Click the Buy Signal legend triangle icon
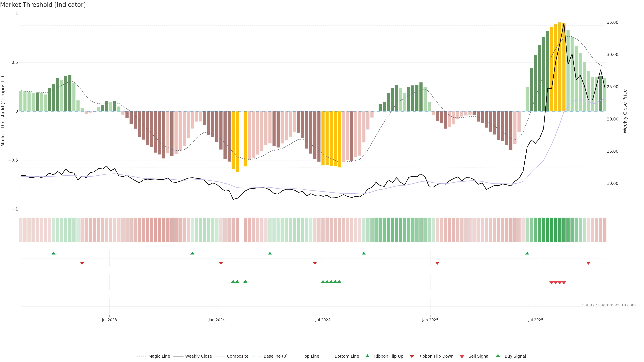Image resolution: width=644 pixels, height=362 pixels. coord(498,356)
